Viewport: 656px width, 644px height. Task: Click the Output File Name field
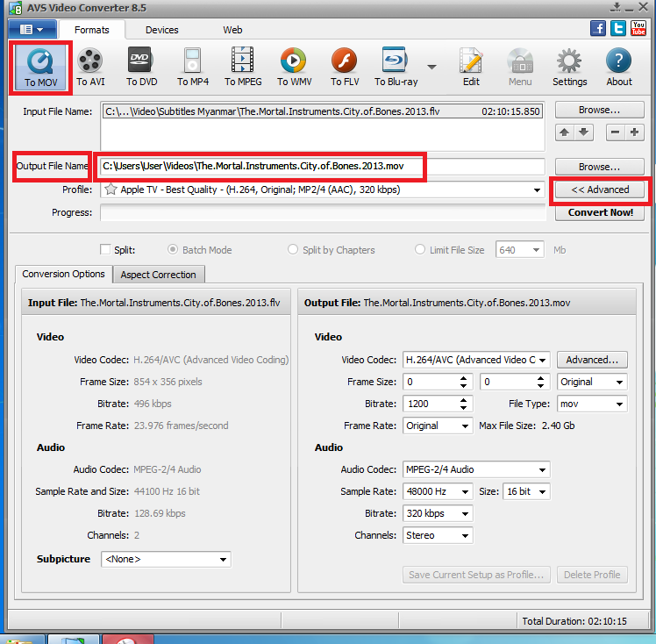tap(322, 167)
